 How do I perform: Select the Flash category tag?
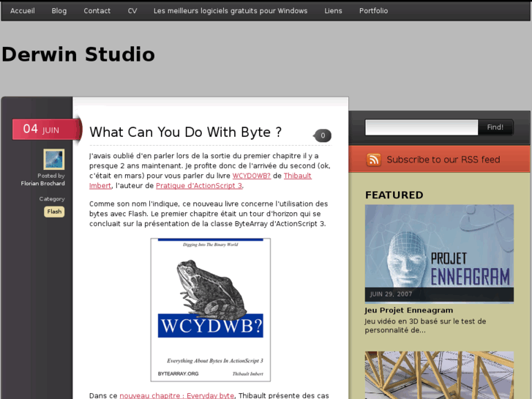(54, 212)
